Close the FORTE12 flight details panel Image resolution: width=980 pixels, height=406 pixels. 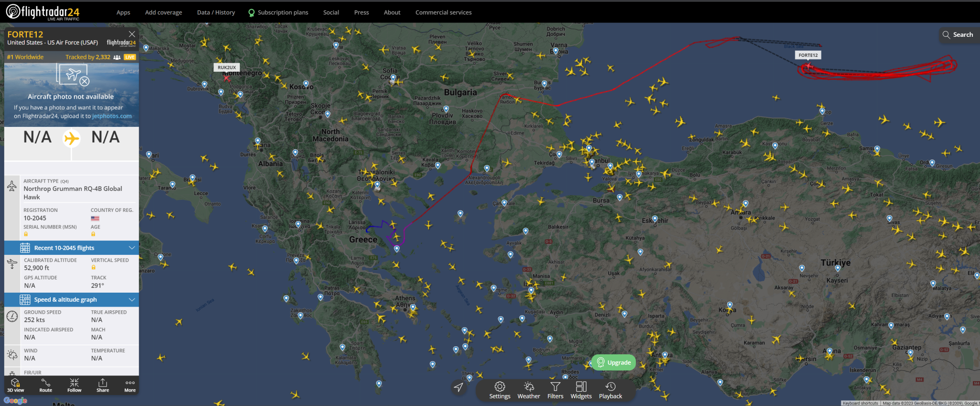[132, 34]
